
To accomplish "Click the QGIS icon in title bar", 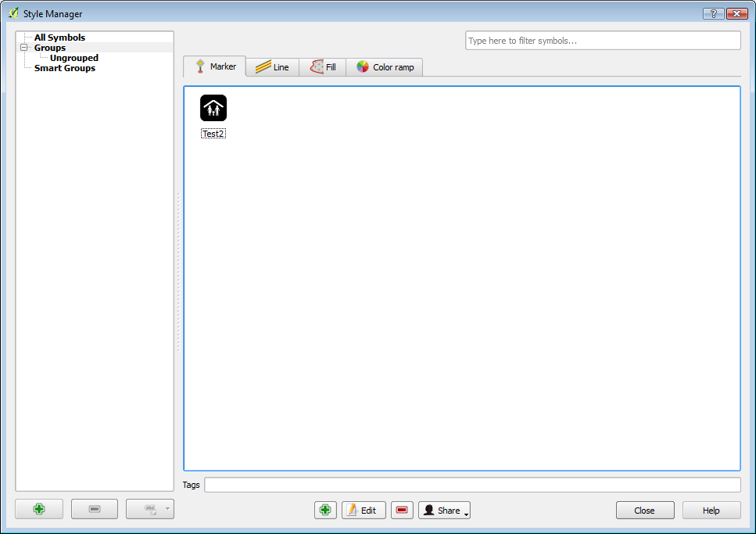I will click(13, 13).
